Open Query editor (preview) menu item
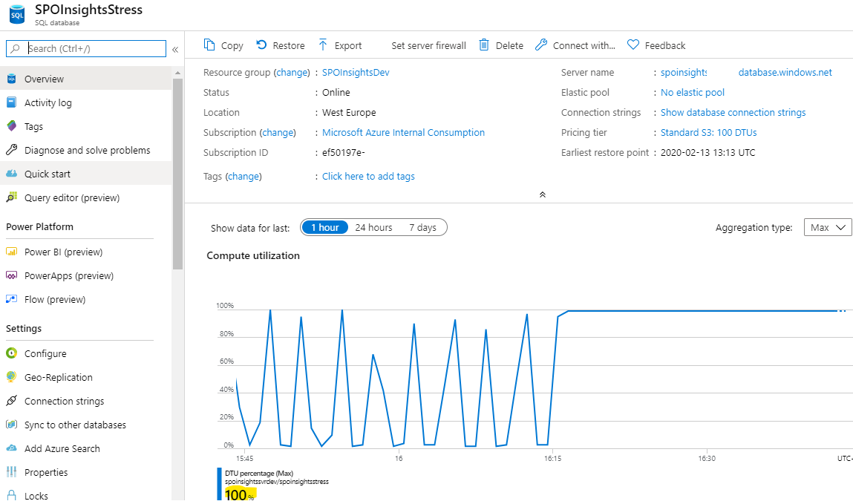853x504 pixels. click(86, 197)
